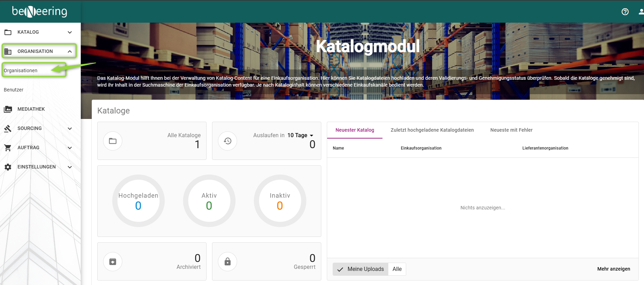644x285 pixels.
Task: Open the user profile icon
Action: pos(641,12)
